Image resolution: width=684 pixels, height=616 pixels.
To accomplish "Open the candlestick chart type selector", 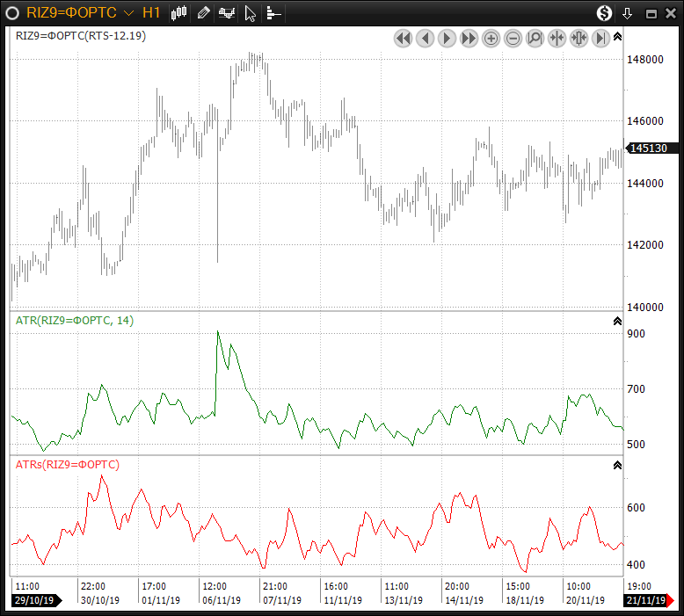I will coord(179,13).
